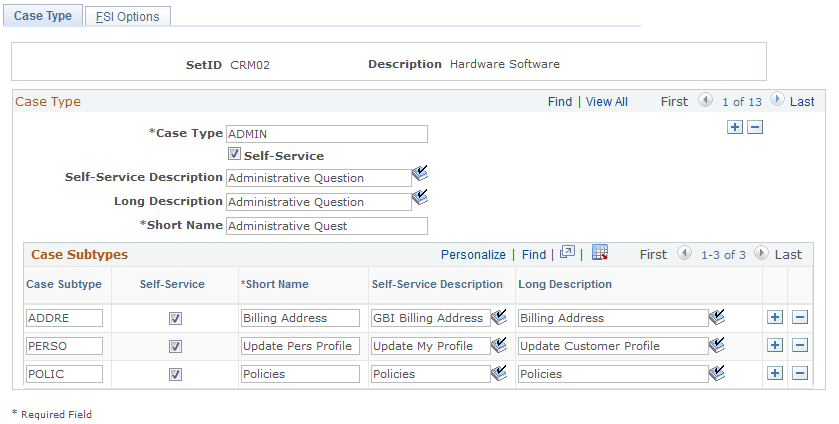
Task: Delete the POLIC subtype row
Action: point(799,373)
